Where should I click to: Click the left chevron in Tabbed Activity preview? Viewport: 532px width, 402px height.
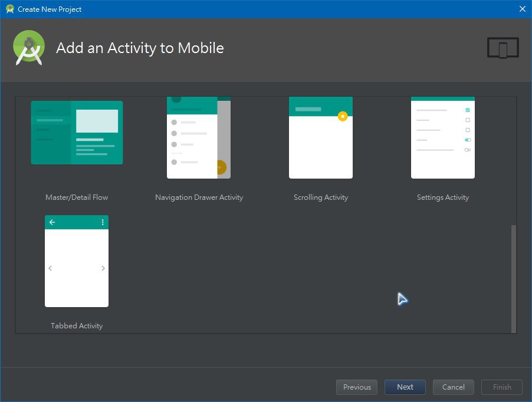50,268
